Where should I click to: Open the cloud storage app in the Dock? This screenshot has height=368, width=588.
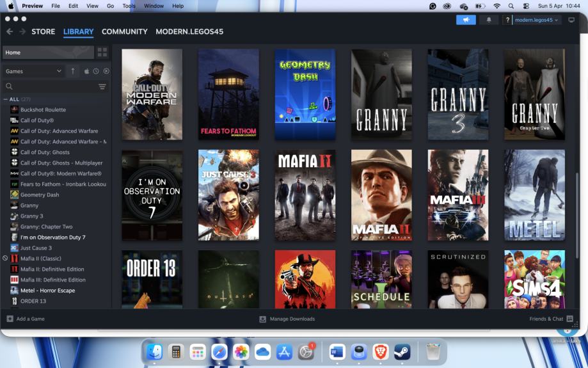[x=262, y=352]
